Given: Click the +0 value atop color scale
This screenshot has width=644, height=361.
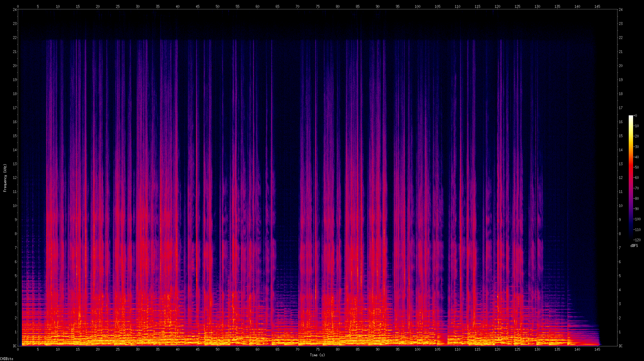Looking at the screenshot, I should (635, 116).
